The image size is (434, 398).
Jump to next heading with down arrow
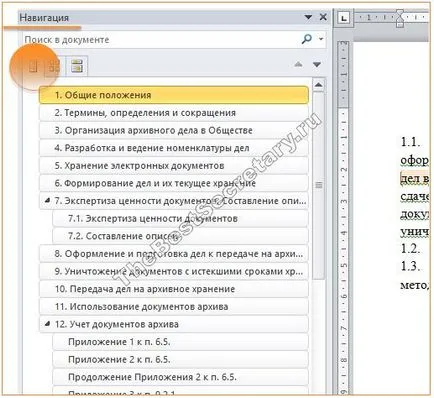tap(317, 64)
